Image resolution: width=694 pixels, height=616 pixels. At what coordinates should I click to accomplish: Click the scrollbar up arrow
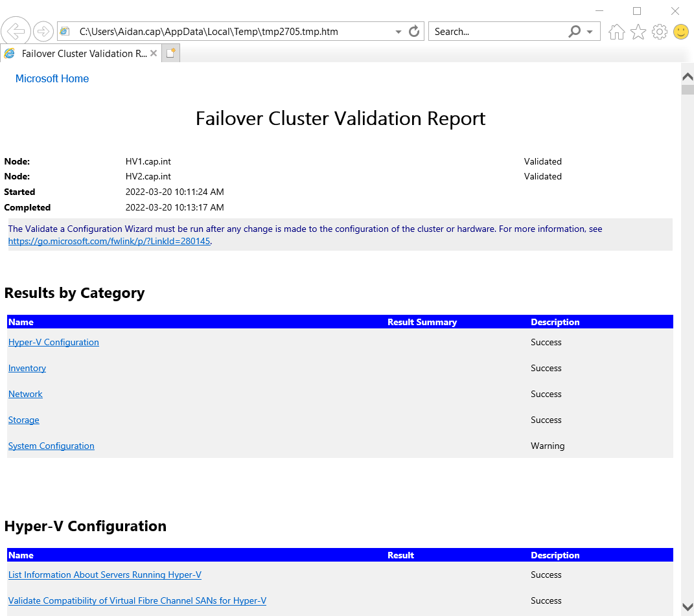(x=688, y=76)
